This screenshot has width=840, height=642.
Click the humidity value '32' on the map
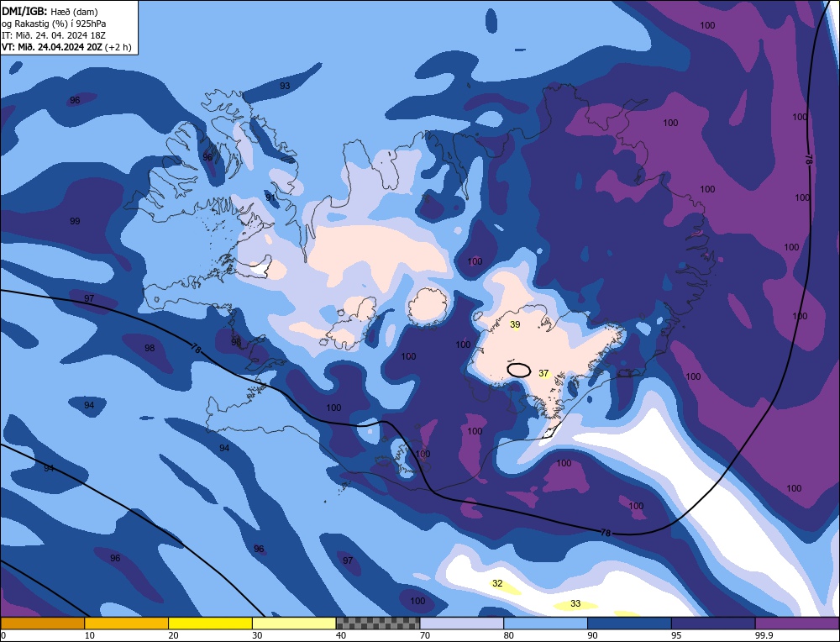[x=497, y=583]
